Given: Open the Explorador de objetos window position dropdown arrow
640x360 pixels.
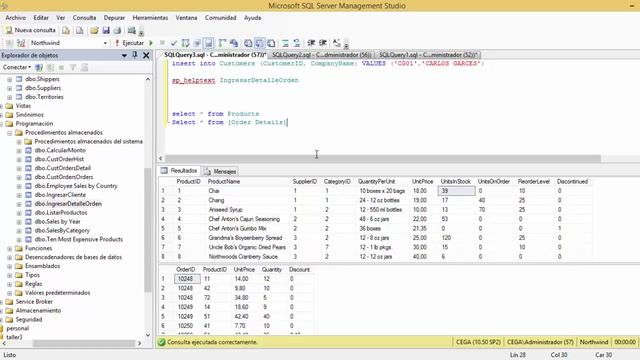Looking at the screenshot, I should (124, 56).
